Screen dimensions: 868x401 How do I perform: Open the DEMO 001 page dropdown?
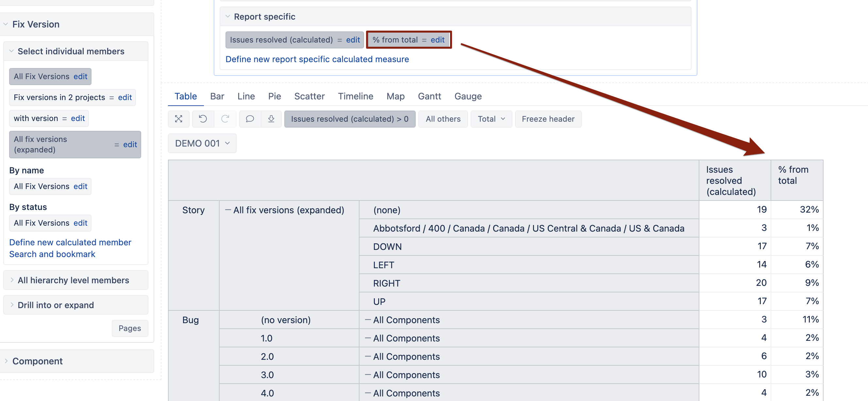pos(202,143)
